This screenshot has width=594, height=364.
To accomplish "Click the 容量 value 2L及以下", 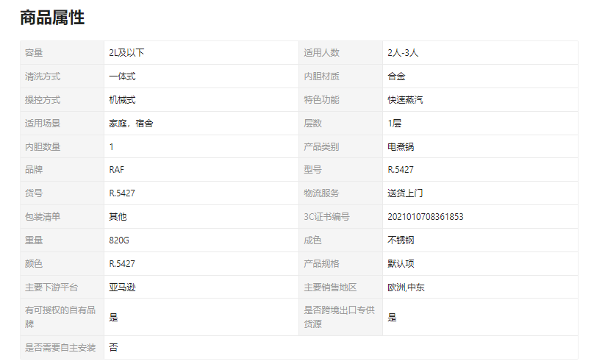I will [x=126, y=53].
